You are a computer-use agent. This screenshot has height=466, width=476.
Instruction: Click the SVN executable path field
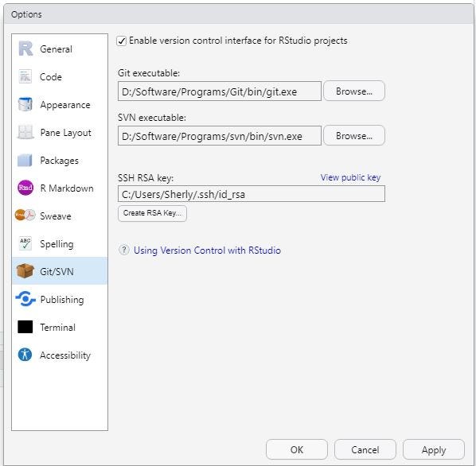tap(220, 135)
